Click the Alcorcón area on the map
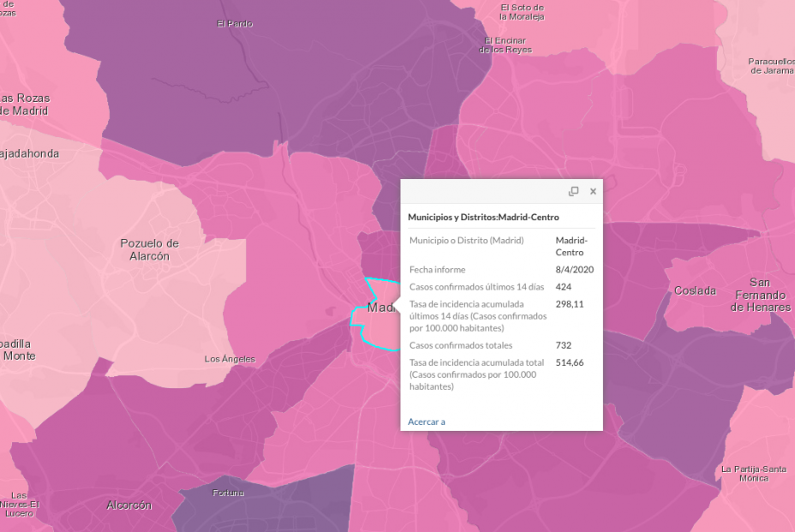 point(128,505)
